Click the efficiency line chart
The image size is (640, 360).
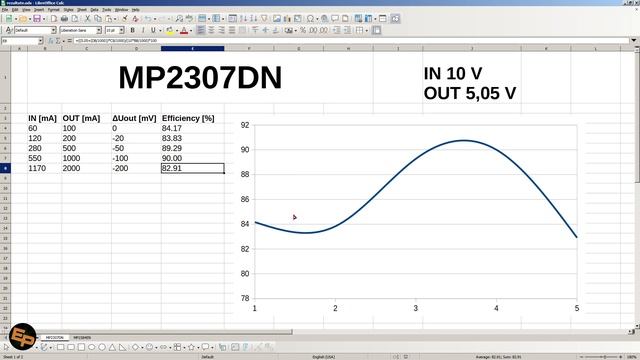click(408, 216)
